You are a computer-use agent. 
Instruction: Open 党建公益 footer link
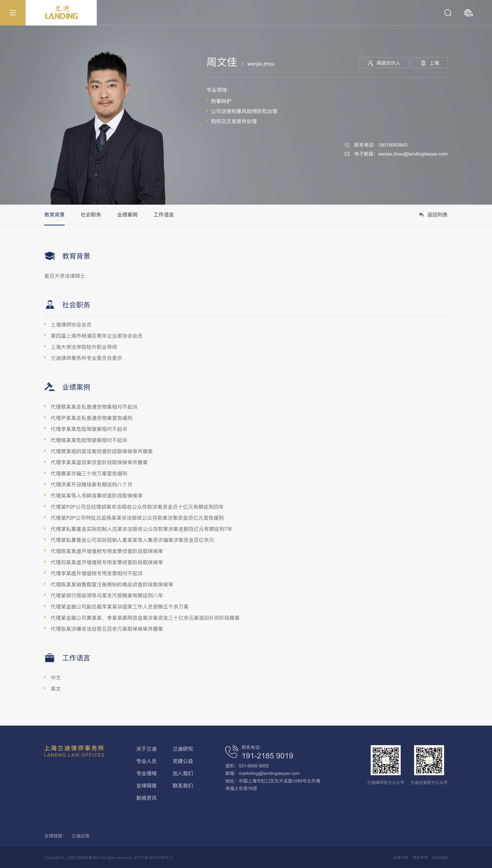183,761
